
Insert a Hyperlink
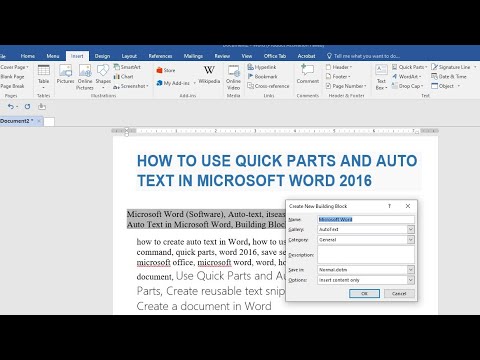262,67
